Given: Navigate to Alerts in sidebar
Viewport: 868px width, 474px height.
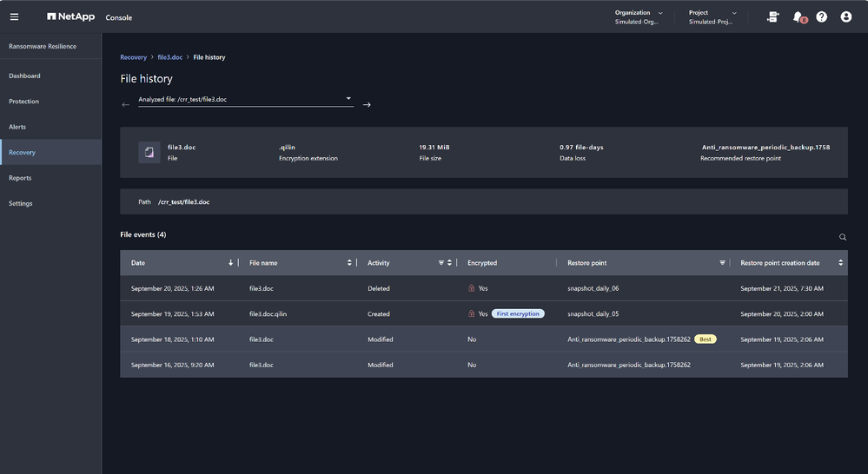Looking at the screenshot, I should point(17,127).
